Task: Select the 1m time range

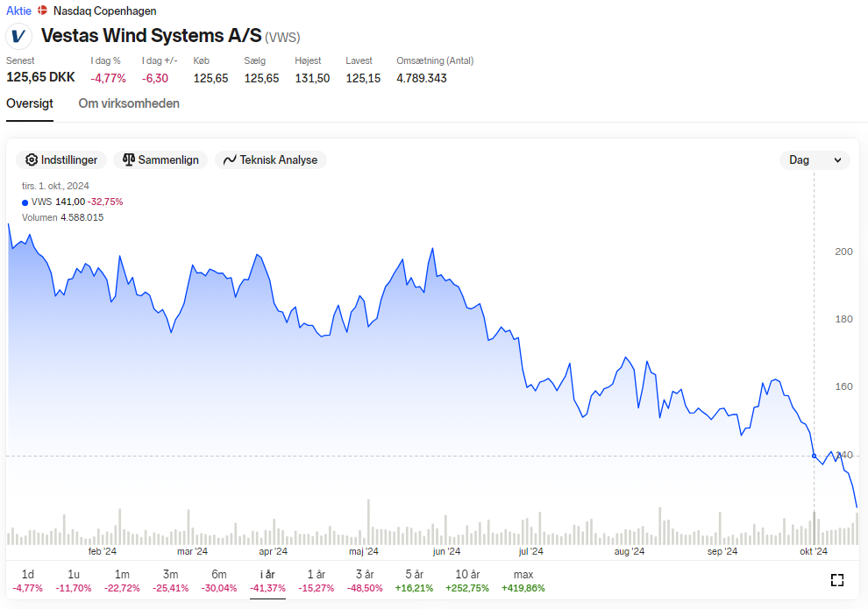Action: tap(122, 581)
